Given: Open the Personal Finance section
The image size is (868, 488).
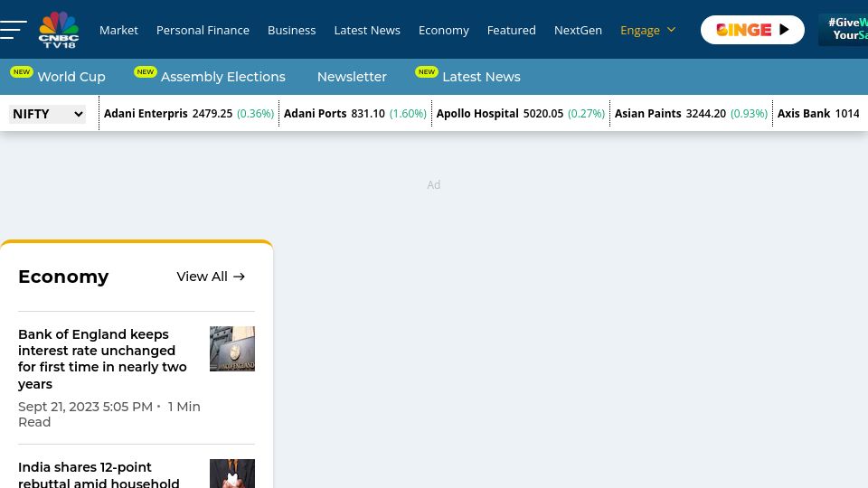Looking at the screenshot, I should [203, 30].
